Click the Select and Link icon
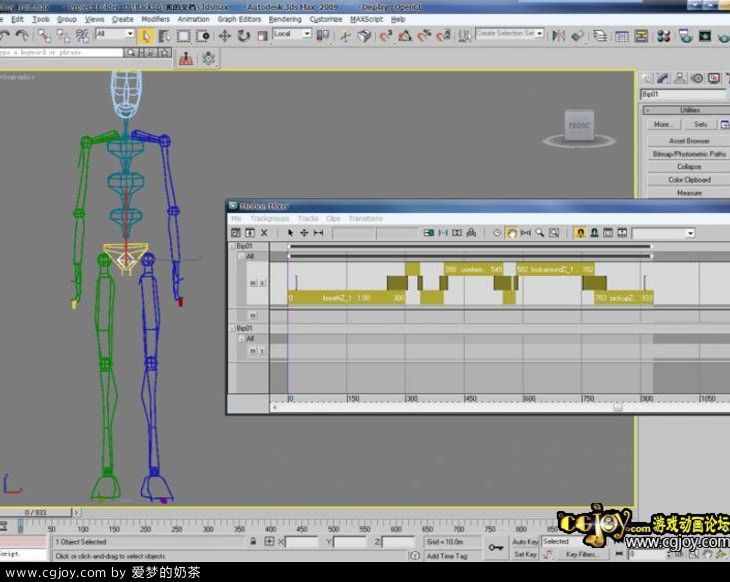Screen dimensions: 730x582 click(x=45, y=35)
